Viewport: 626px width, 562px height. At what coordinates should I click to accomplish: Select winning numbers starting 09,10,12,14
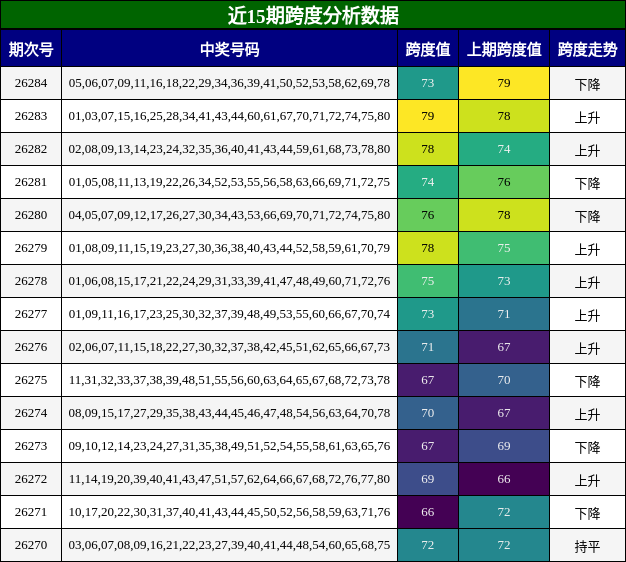229,446
